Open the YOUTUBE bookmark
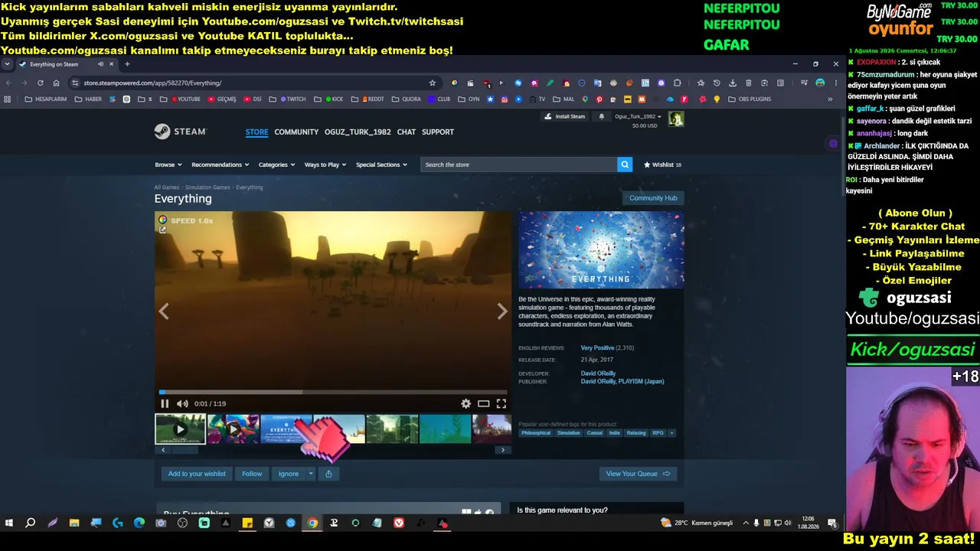The height and width of the screenshot is (551, 980). pos(186,99)
